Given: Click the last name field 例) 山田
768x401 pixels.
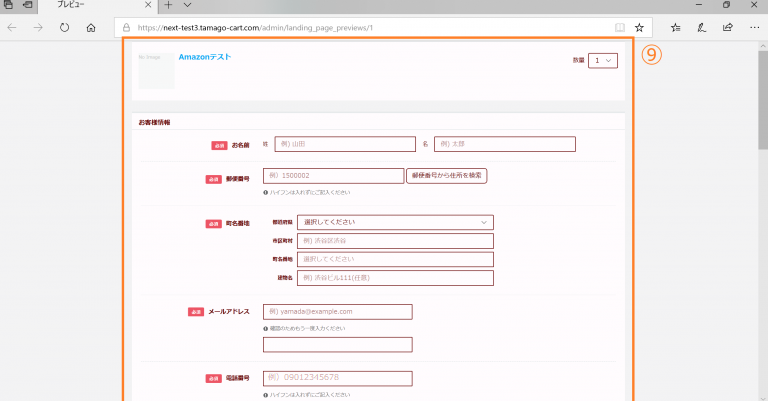Looking at the screenshot, I should 344,144.
